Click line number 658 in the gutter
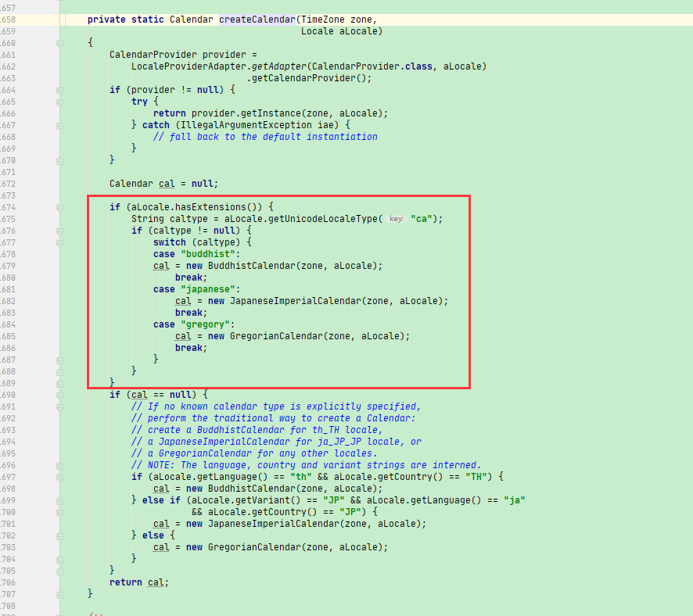 [x=8, y=20]
